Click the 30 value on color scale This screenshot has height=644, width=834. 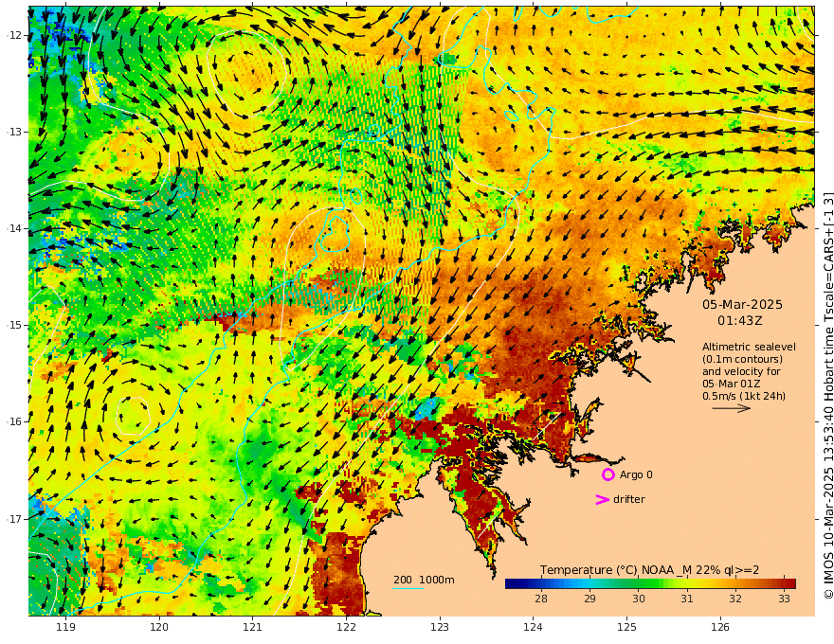click(x=638, y=599)
